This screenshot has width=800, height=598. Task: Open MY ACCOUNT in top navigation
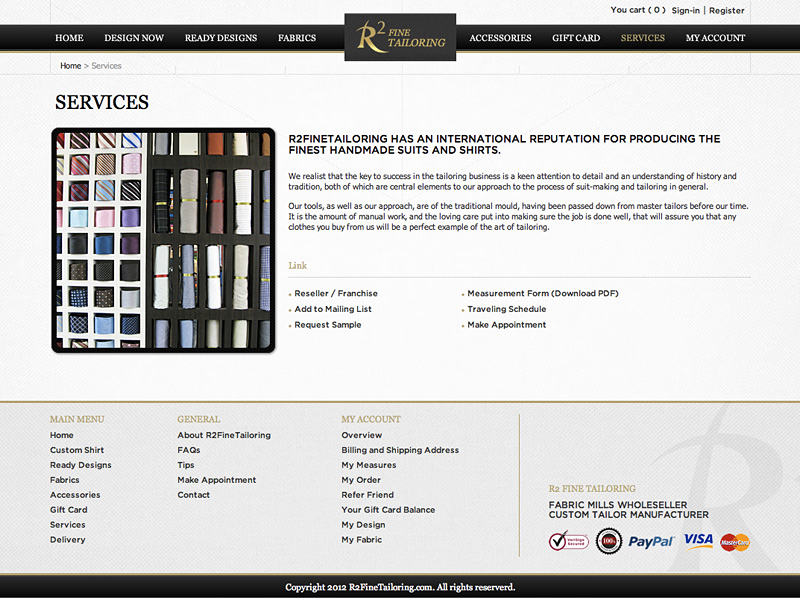(x=715, y=38)
